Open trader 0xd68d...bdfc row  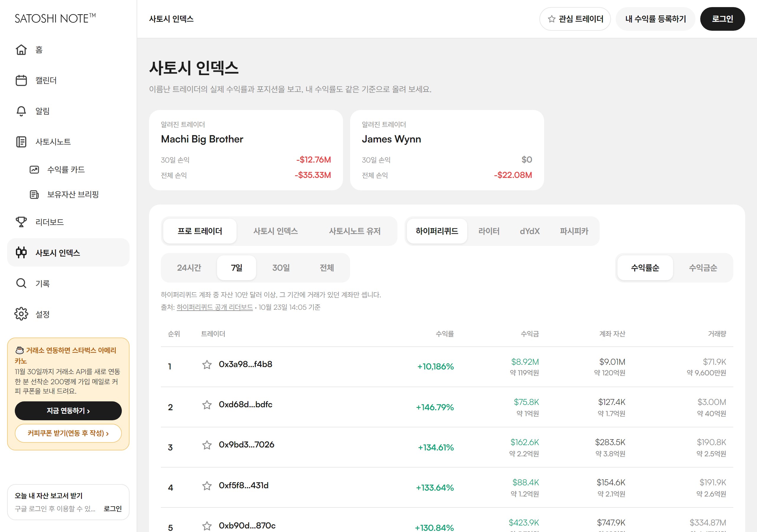click(447, 407)
